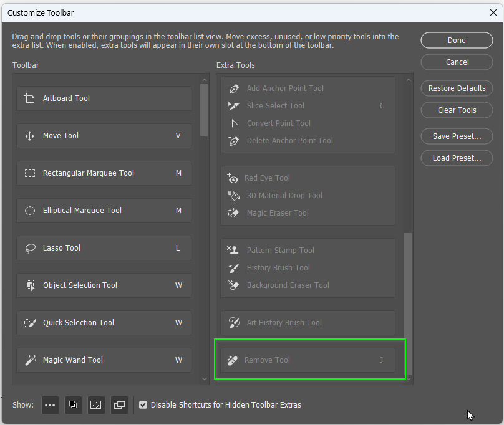504x425 pixels.
Task: Clear all tools using Clear Tools
Action: [x=456, y=110]
